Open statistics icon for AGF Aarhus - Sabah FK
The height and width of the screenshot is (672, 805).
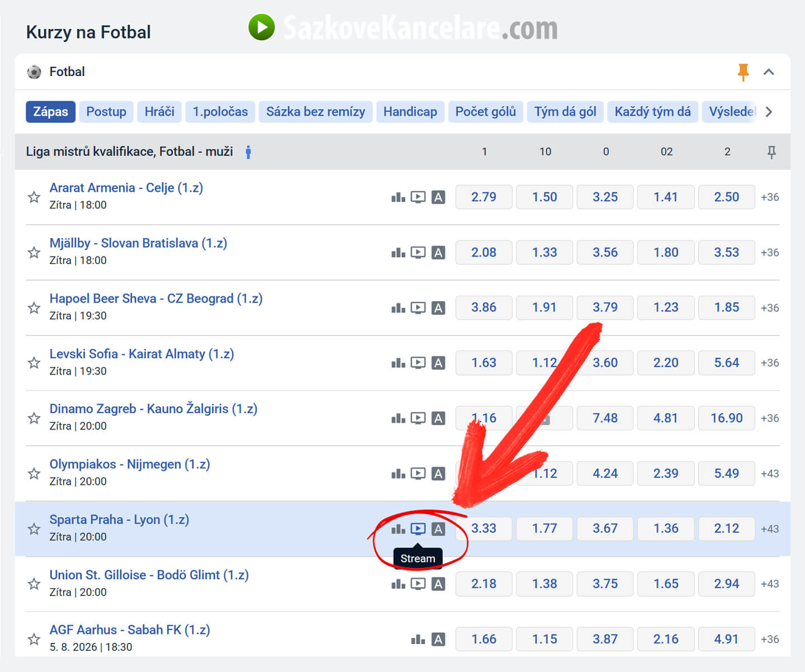[x=418, y=639]
